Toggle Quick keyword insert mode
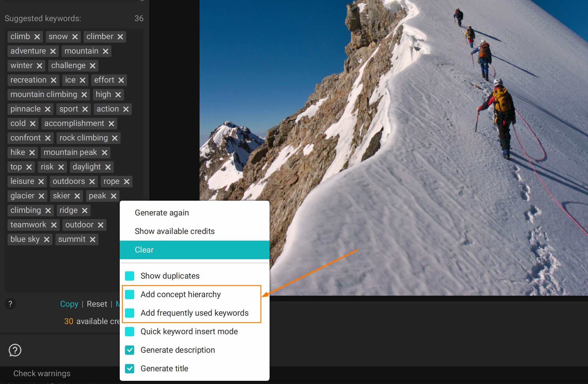 [x=130, y=332]
